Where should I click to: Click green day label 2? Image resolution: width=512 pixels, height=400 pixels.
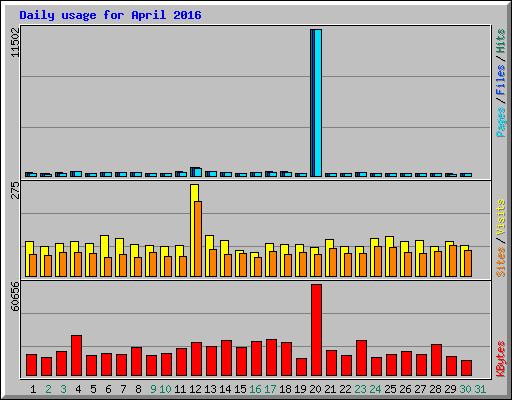pos(48,389)
